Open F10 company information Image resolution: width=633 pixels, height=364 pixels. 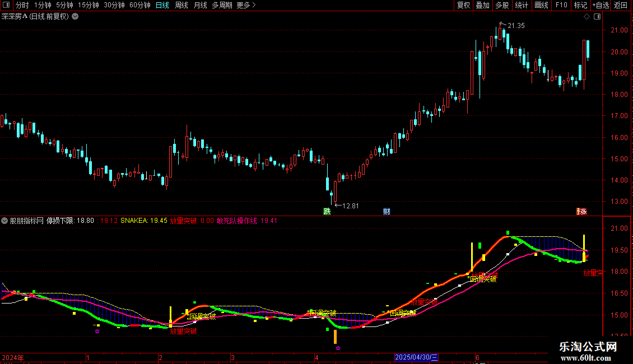tap(561, 5)
